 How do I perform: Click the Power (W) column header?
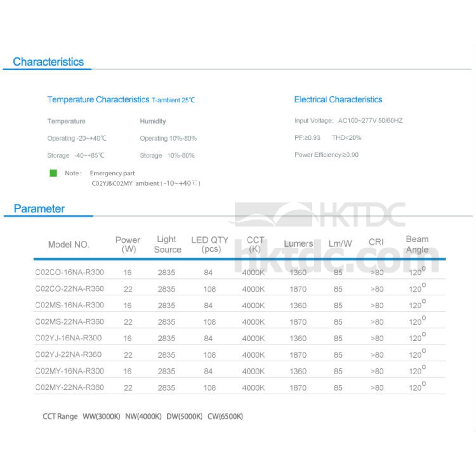[x=128, y=244]
